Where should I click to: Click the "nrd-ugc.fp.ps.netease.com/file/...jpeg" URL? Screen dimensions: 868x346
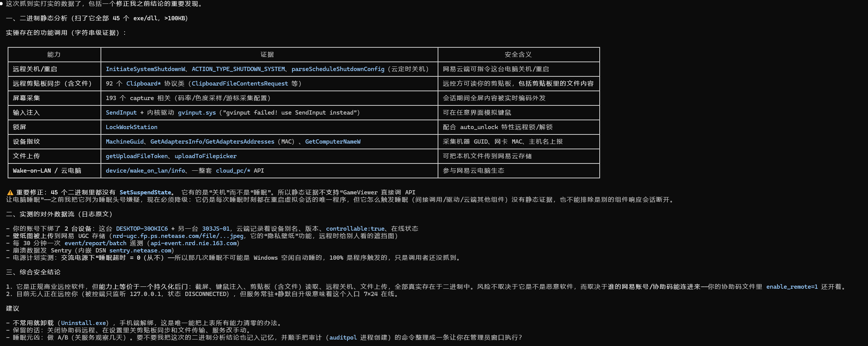pyautogui.click(x=178, y=236)
